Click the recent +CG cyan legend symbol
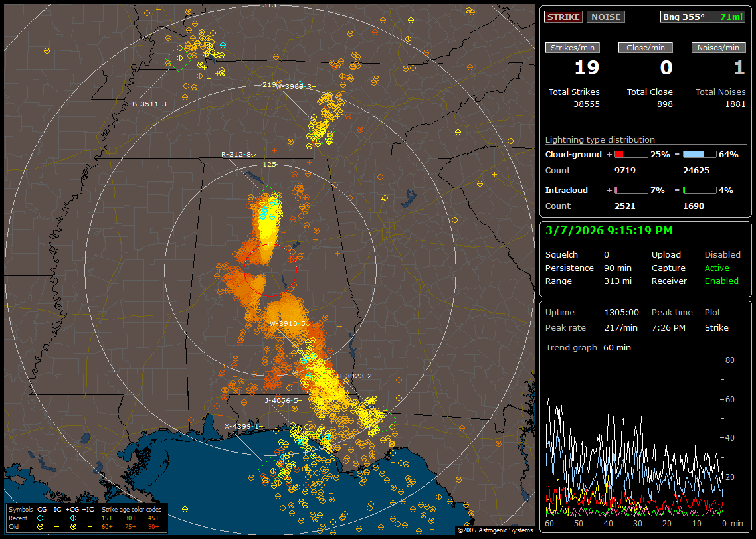 (73, 518)
